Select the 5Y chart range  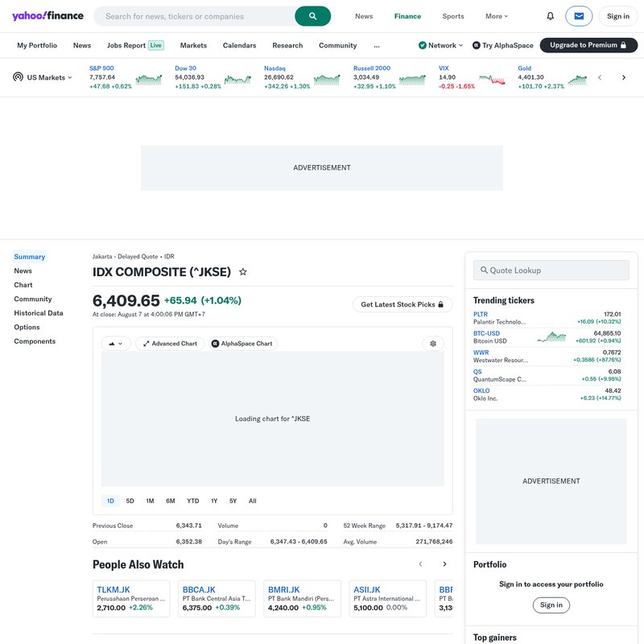(233, 501)
